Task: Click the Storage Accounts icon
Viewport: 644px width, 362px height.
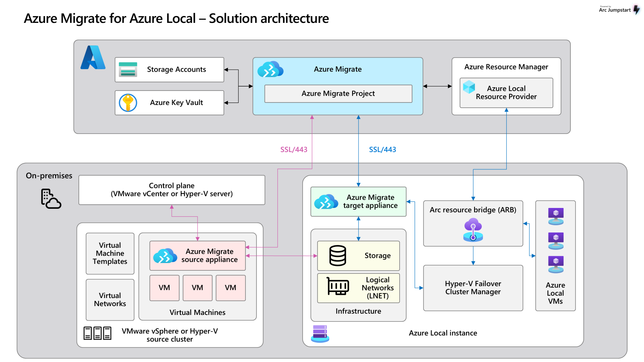Action: pyautogui.click(x=128, y=70)
